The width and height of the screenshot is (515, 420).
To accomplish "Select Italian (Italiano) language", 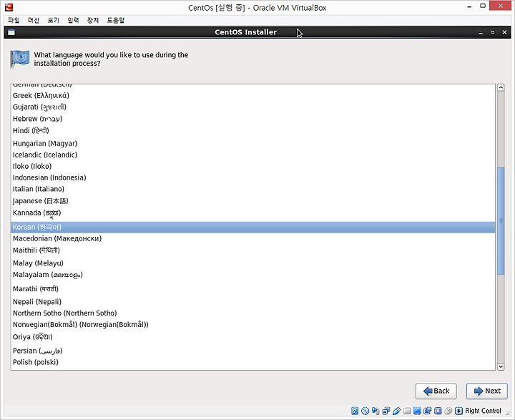I will click(253, 189).
